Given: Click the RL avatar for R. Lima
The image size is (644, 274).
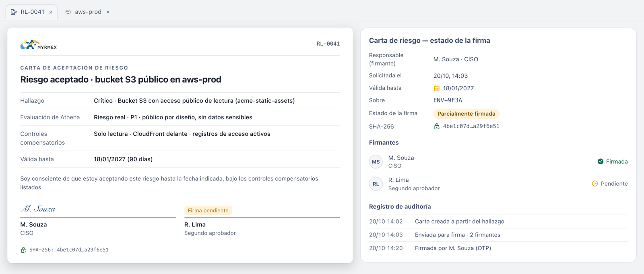Looking at the screenshot, I should pos(376,184).
